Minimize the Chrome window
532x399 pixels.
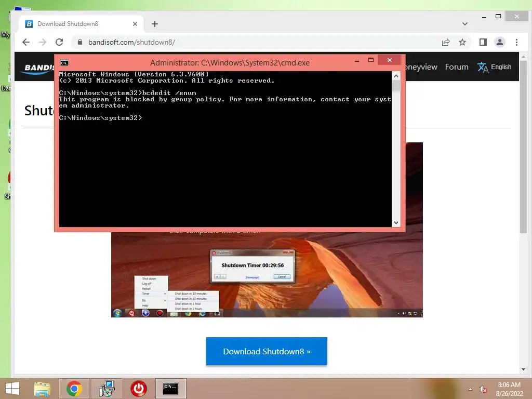(x=484, y=17)
